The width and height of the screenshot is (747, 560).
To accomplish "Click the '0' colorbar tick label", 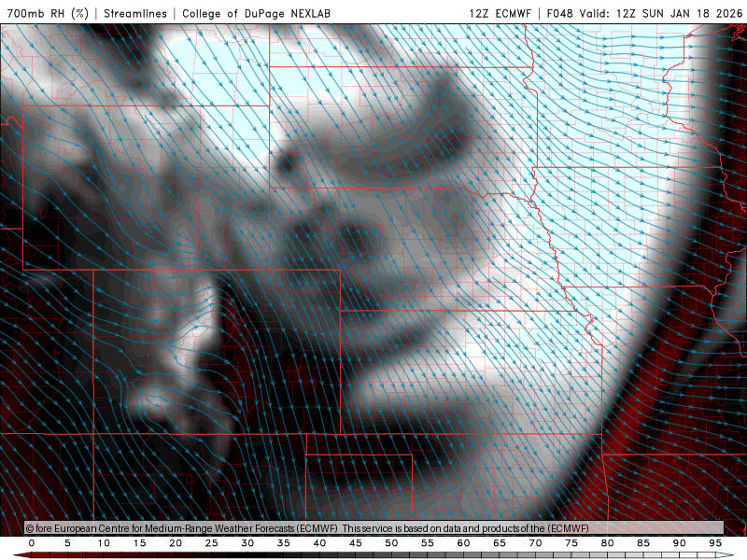I will point(32,543).
